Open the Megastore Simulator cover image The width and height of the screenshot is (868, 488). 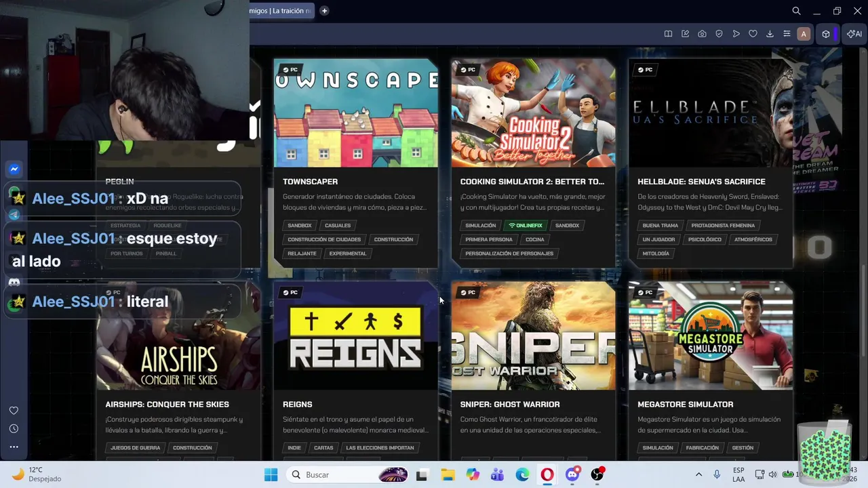(711, 335)
